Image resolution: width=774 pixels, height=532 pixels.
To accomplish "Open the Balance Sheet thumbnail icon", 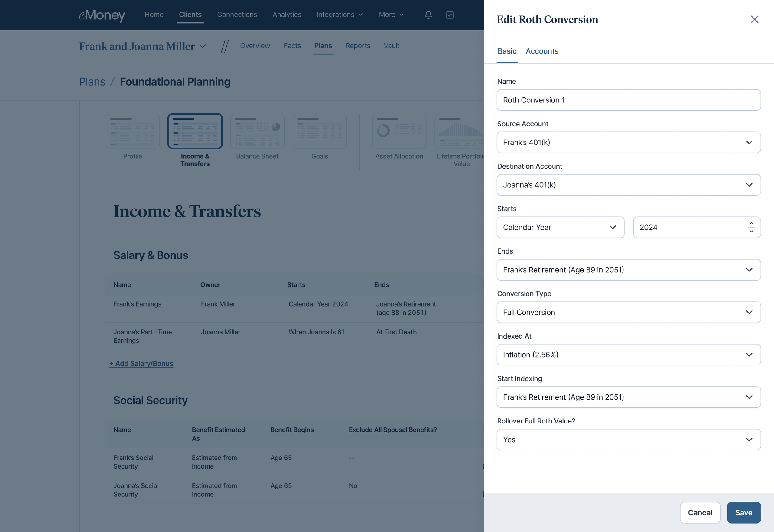I will click(257, 131).
